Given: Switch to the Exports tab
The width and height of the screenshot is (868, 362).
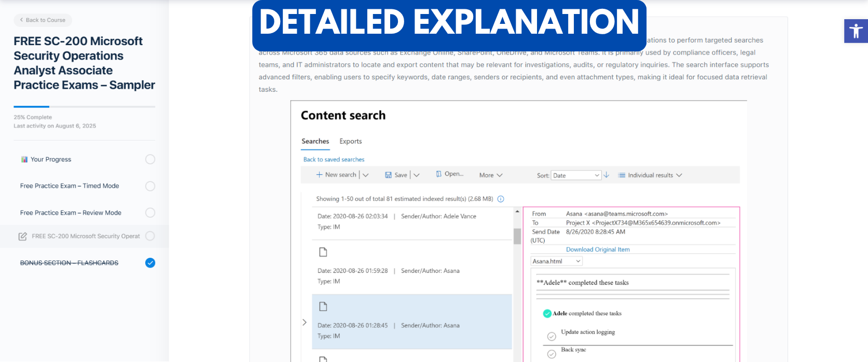Looking at the screenshot, I should pos(350,141).
